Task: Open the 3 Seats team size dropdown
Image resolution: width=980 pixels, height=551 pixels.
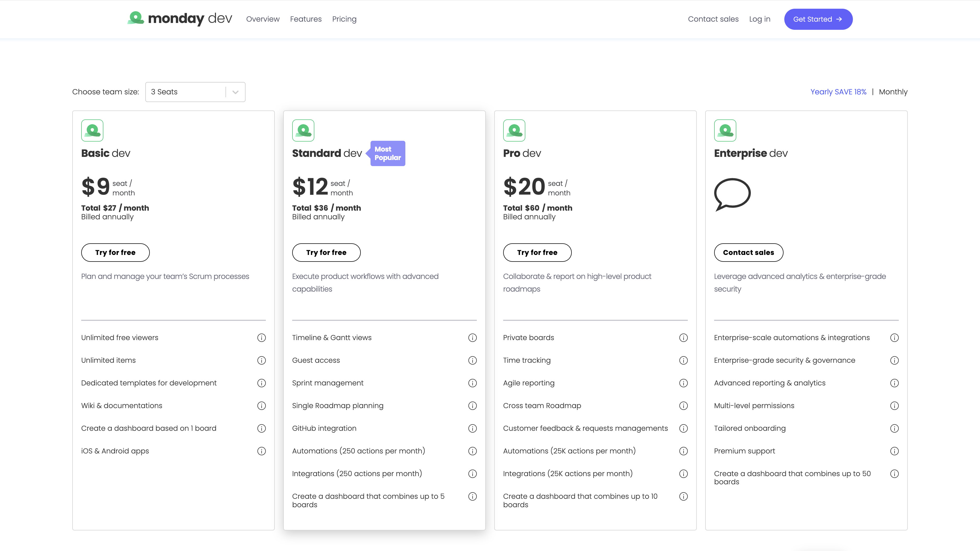Action: point(195,92)
